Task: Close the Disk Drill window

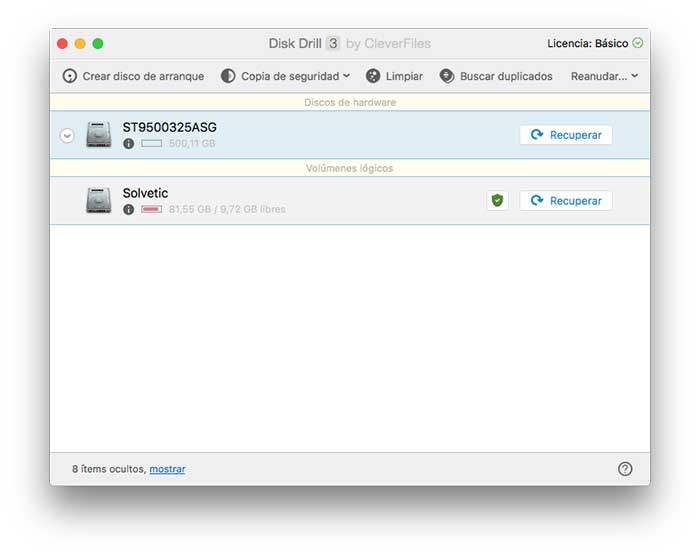Action: [x=62, y=43]
